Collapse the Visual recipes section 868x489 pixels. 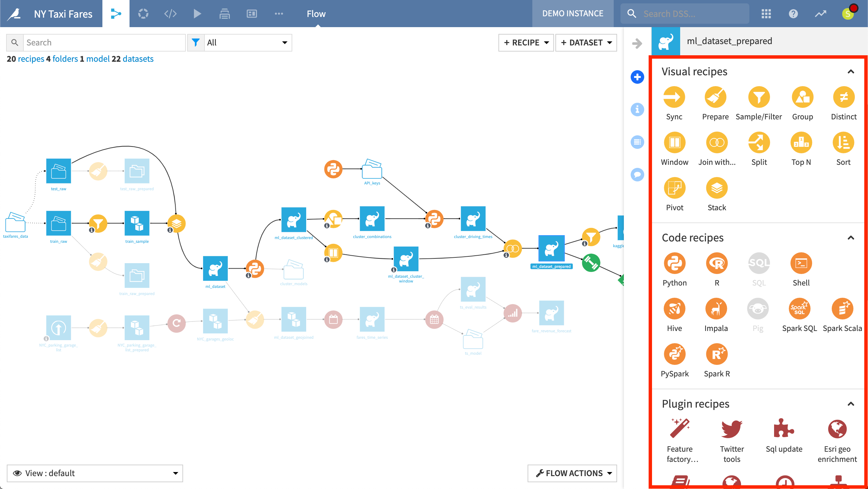click(852, 71)
